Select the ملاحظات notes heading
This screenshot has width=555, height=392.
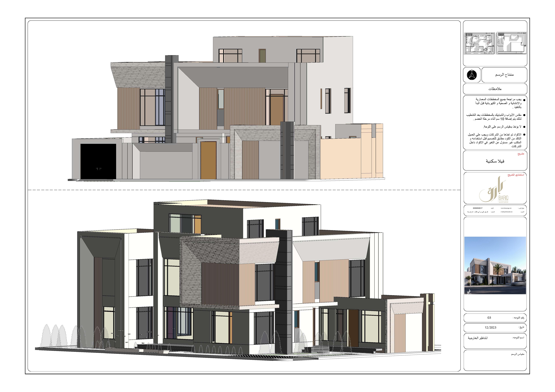coord(495,89)
